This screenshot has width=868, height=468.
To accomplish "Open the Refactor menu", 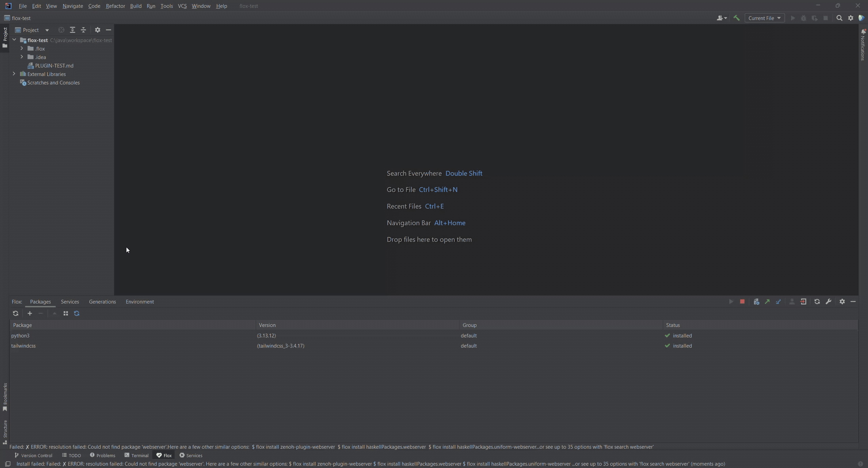I will pyautogui.click(x=115, y=6).
